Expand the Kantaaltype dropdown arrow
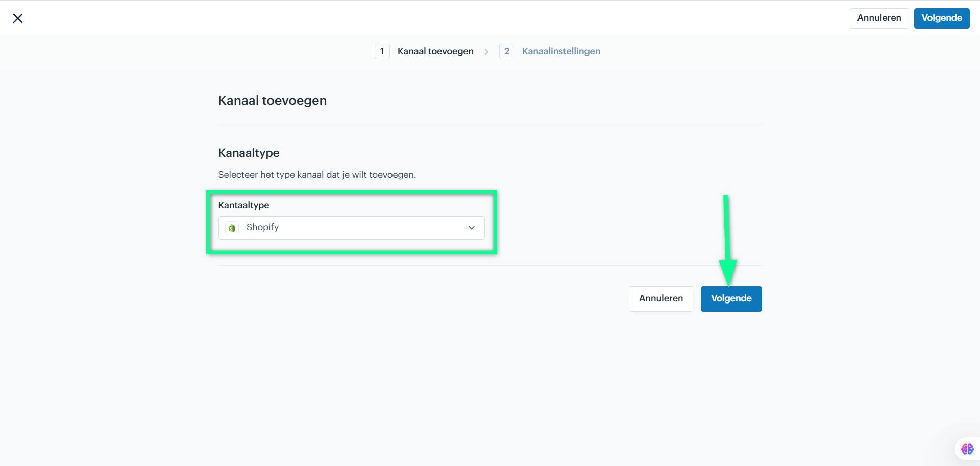The height and width of the screenshot is (466, 980). pyautogui.click(x=472, y=228)
